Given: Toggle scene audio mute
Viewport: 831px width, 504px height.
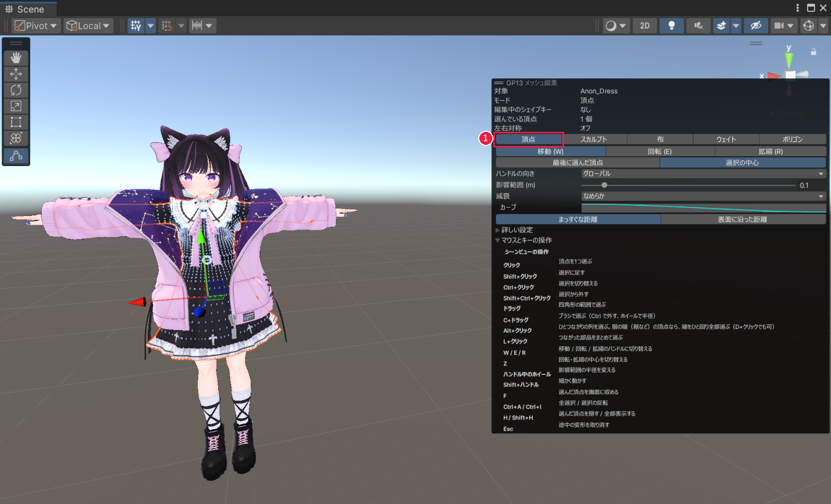Looking at the screenshot, I should (x=699, y=25).
